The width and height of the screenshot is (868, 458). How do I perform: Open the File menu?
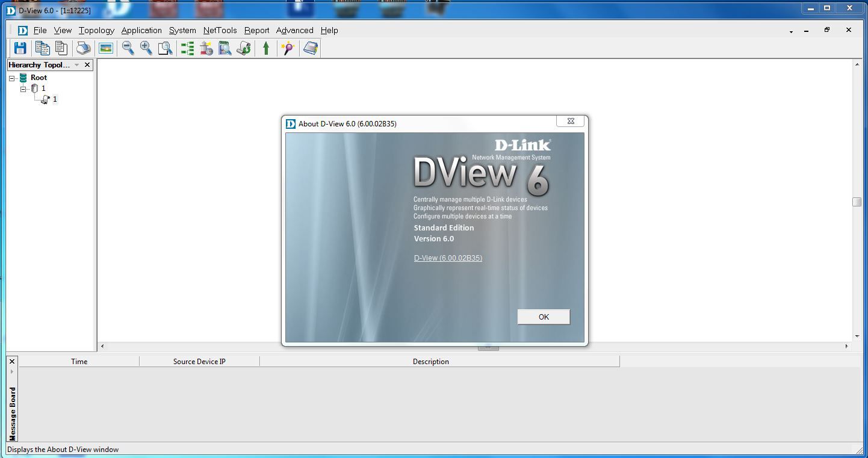(x=40, y=30)
